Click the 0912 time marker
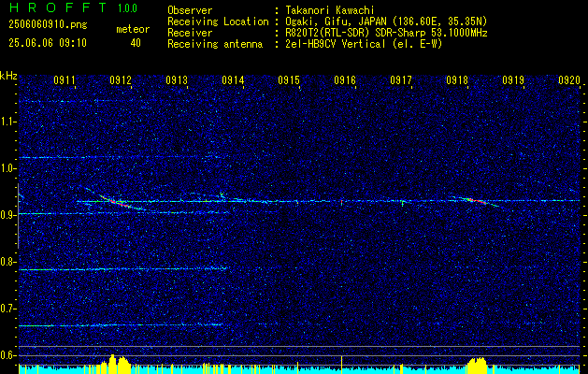This screenshot has height=374, width=588. (x=121, y=79)
